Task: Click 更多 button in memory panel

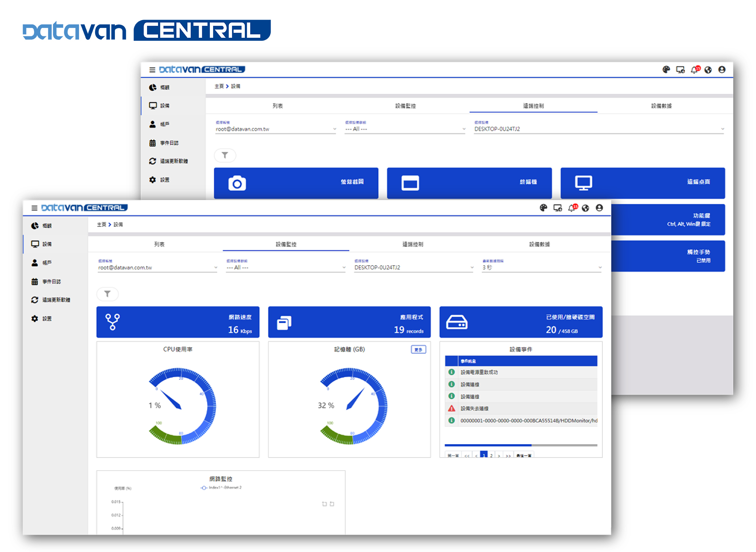Action: click(x=418, y=350)
